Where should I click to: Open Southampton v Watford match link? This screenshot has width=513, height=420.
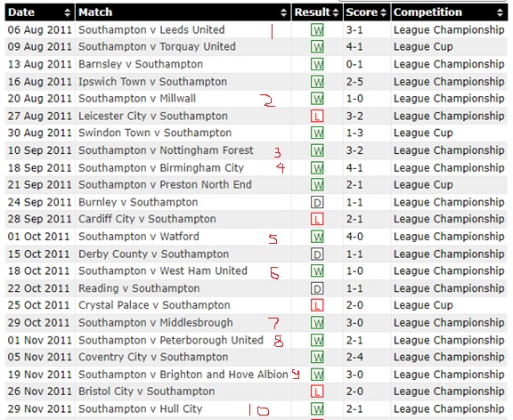pos(139,237)
